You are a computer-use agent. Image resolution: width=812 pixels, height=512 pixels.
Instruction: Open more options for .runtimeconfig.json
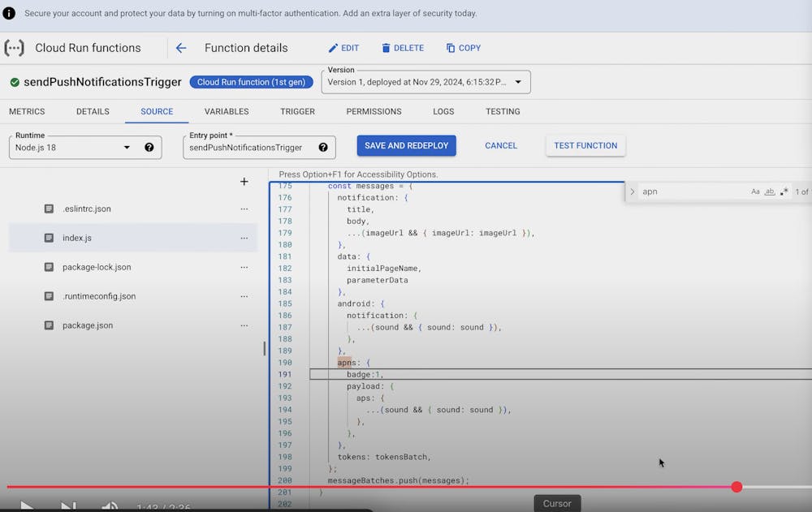244,297
